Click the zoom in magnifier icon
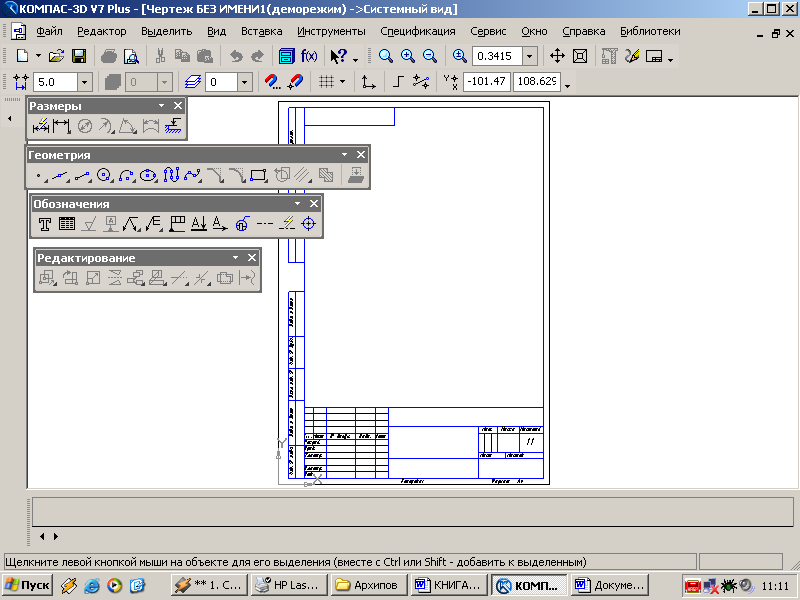The height and width of the screenshot is (600, 800). click(x=408, y=56)
